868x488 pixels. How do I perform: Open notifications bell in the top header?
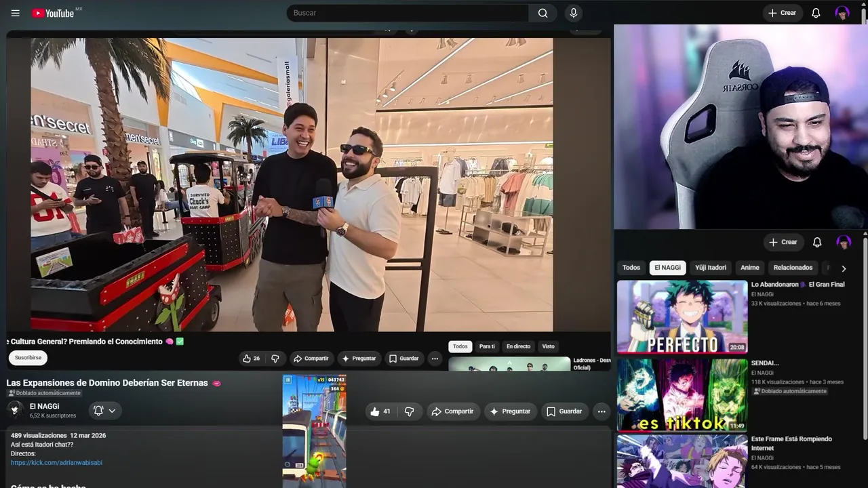coord(816,13)
